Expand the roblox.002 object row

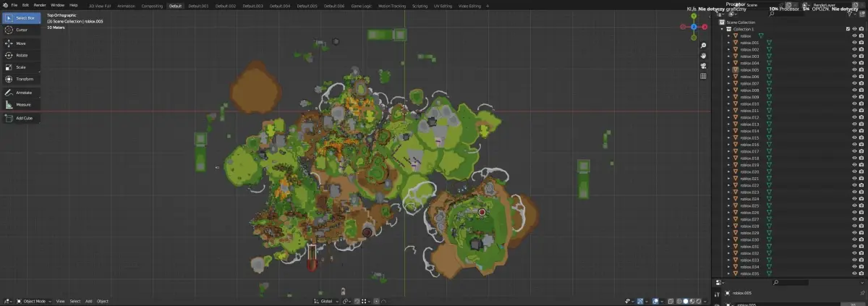tap(729, 50)
